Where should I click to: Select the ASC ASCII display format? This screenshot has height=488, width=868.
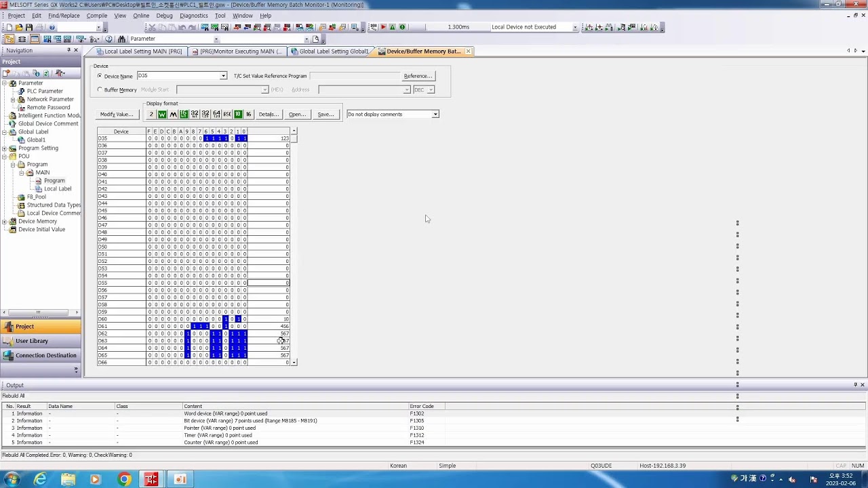click(x=227, y=114)
